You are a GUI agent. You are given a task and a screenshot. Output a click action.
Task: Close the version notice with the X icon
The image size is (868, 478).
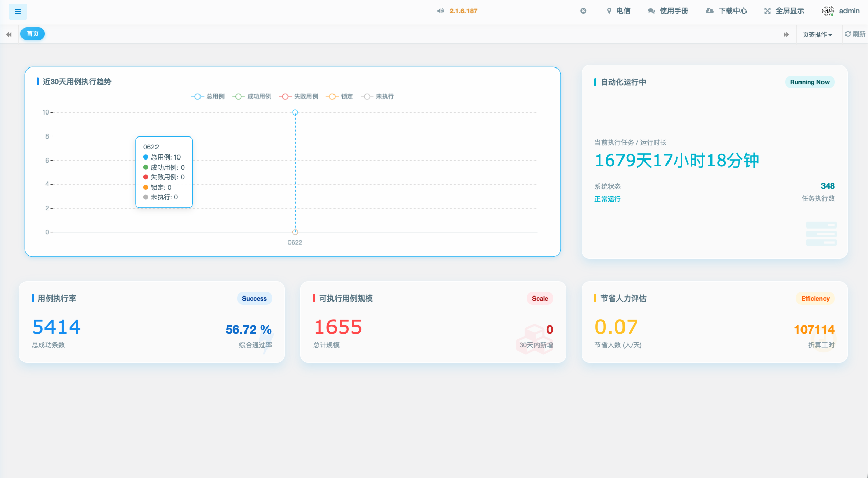(x=583, y=11)
